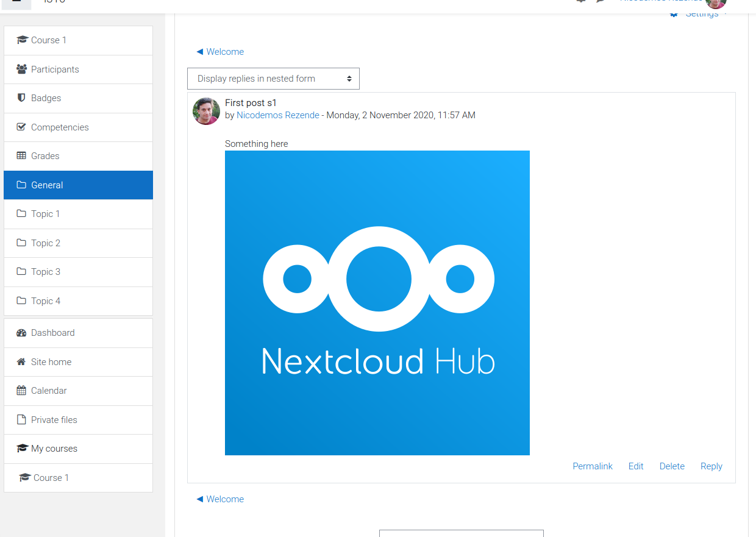Screen dimensions: 756x537
Task: Click the post author's profile picture
Action: (x=206, y=111)
